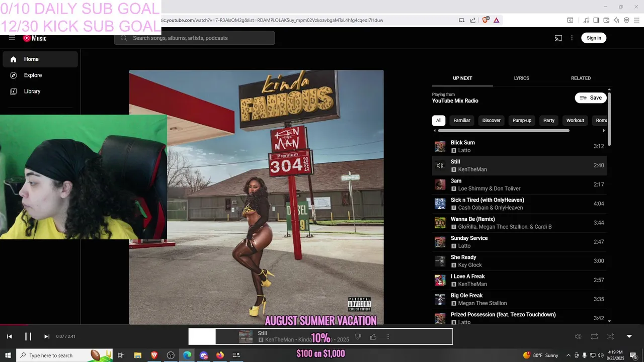Focus the search songs, albums, artists field
Screen dimensions: 644x362
(194, 38)
